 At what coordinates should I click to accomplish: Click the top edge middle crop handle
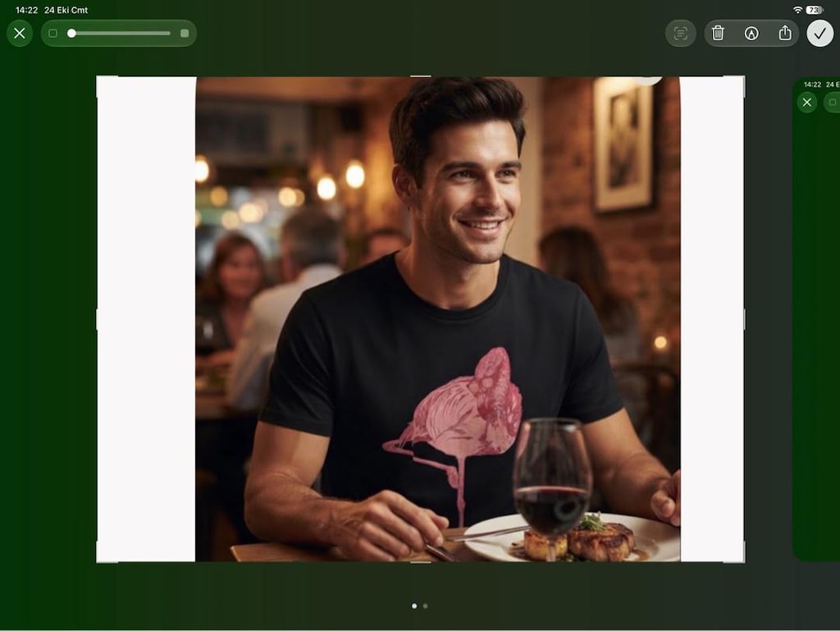click(x=421, y=76)
